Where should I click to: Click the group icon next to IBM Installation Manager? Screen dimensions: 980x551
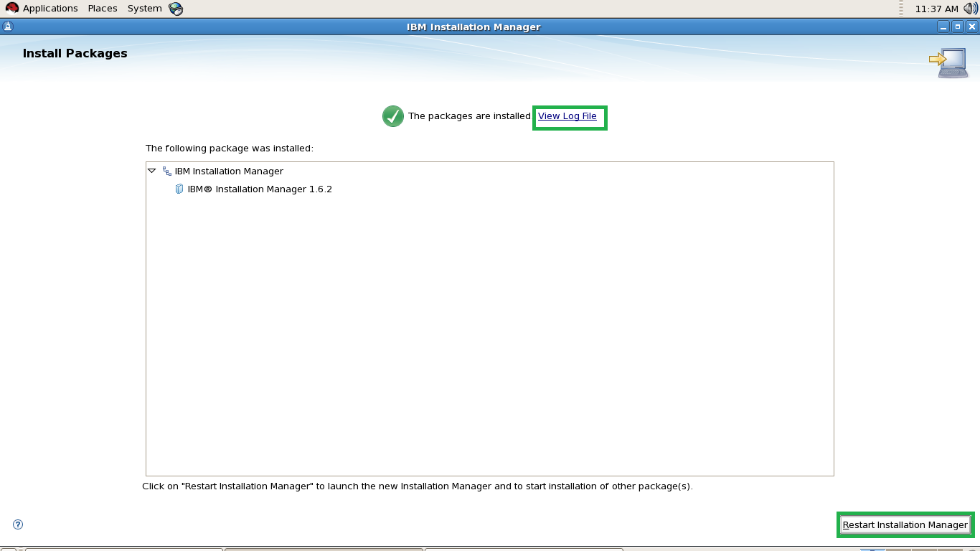pyautogui.click(x=167, y=171)
